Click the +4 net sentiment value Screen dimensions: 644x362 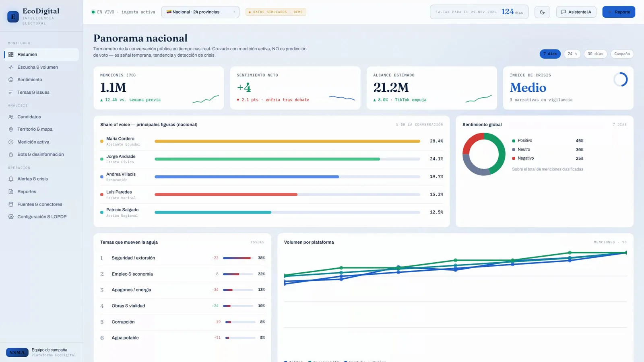(x=244, y=87)
